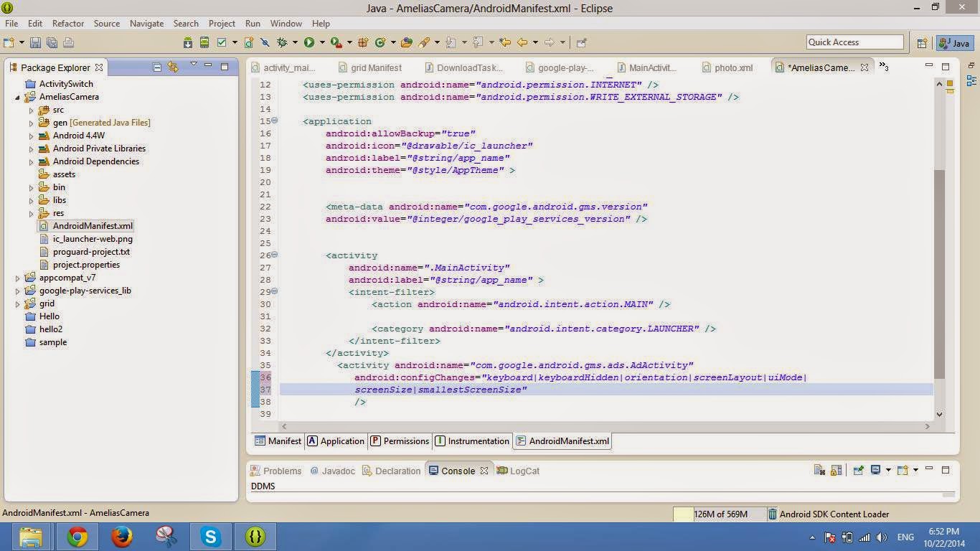Open Chrome from the taskbar
This screenshot has height=551, width=980.
pos(77,537)
